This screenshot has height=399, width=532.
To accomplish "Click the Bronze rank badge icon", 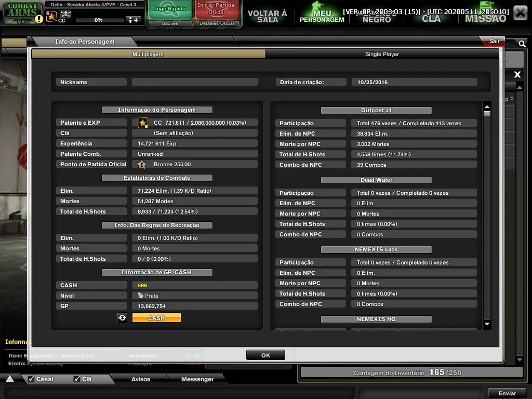I will click(142, 165).
